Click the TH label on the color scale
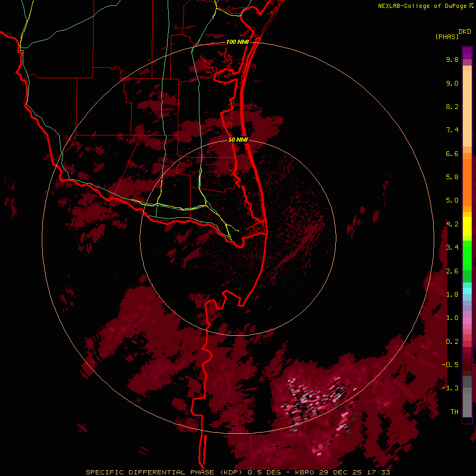The width and height of the screenshot is (476, 476). point(454,412)
